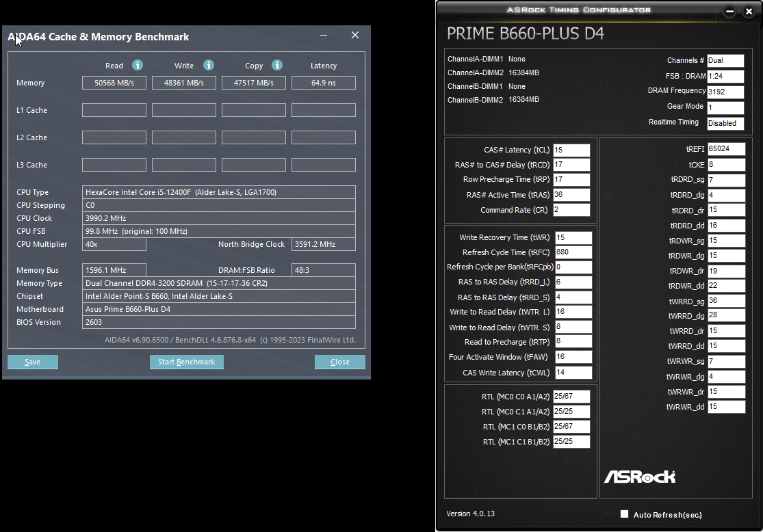Screen dimensions: 763x532
Task: Click the North Bridge Clock value 3591.2 MHz
Action: (x=324, y=244)
